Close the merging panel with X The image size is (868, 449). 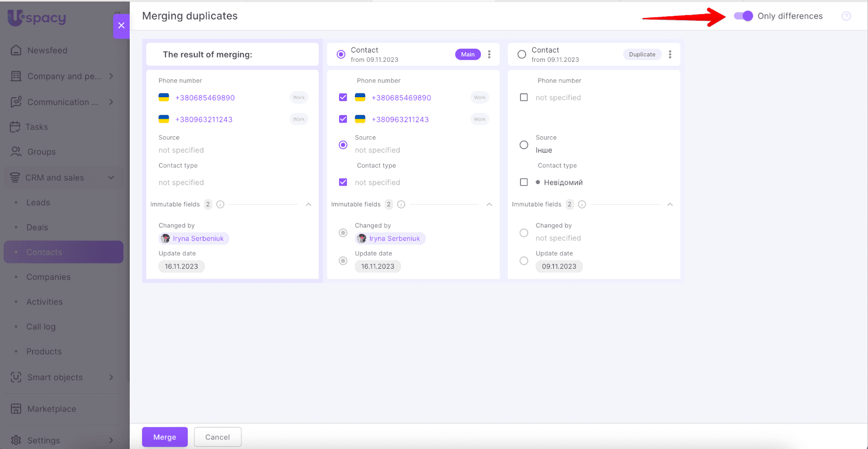point(121,26)
